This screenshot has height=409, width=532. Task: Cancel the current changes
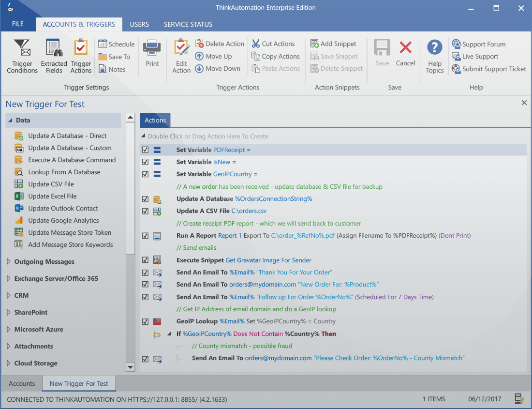pyautogui.click(x=405, y=55)
